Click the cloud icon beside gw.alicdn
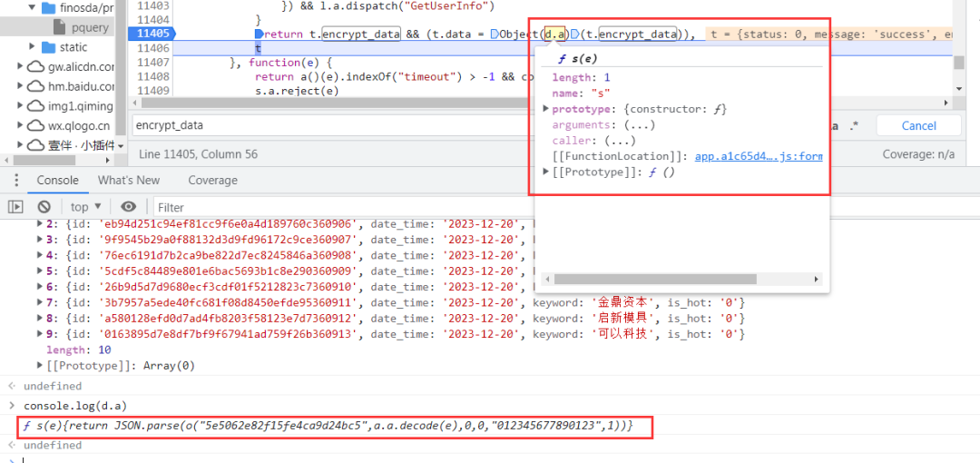Screen dimensions: 980x463 click(x=35, y=67)
